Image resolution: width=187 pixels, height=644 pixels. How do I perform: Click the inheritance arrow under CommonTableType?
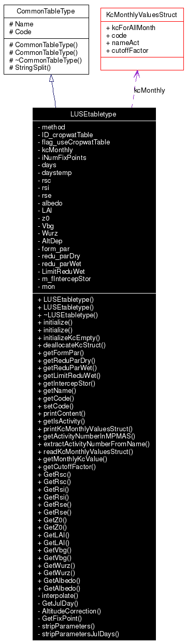(x=51, y=79)
